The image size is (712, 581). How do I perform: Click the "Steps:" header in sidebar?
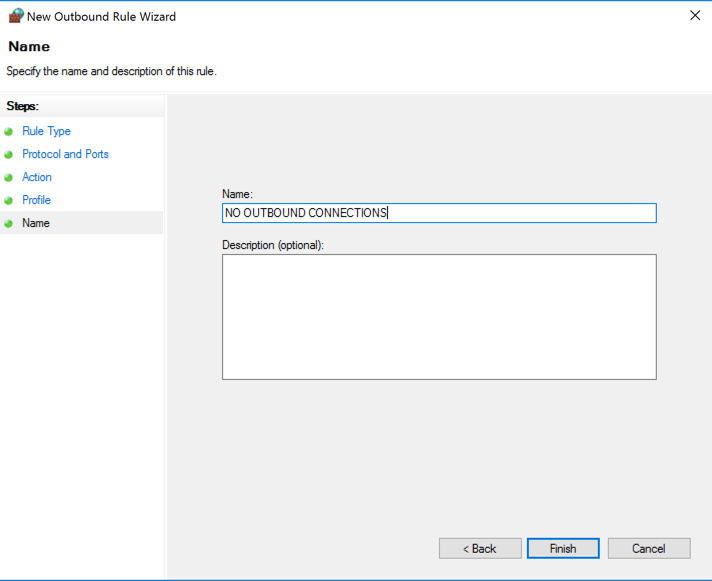(x=22, y=105)
